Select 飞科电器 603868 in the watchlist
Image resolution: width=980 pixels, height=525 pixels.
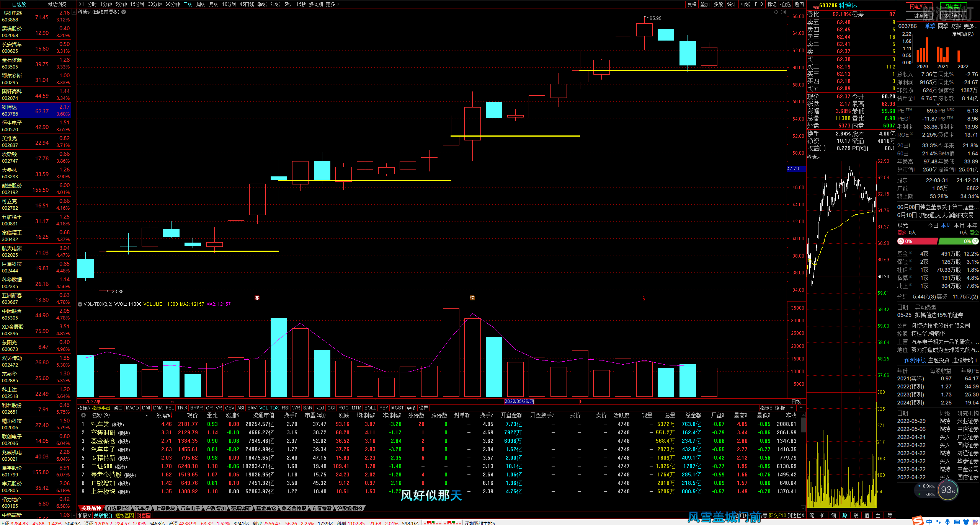(36, 16)
